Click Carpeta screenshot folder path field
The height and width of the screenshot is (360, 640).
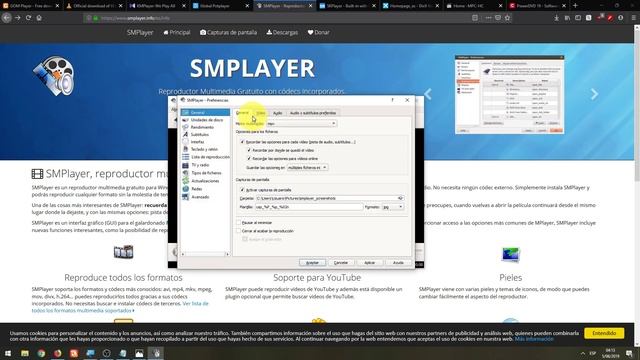coord(326,198)
